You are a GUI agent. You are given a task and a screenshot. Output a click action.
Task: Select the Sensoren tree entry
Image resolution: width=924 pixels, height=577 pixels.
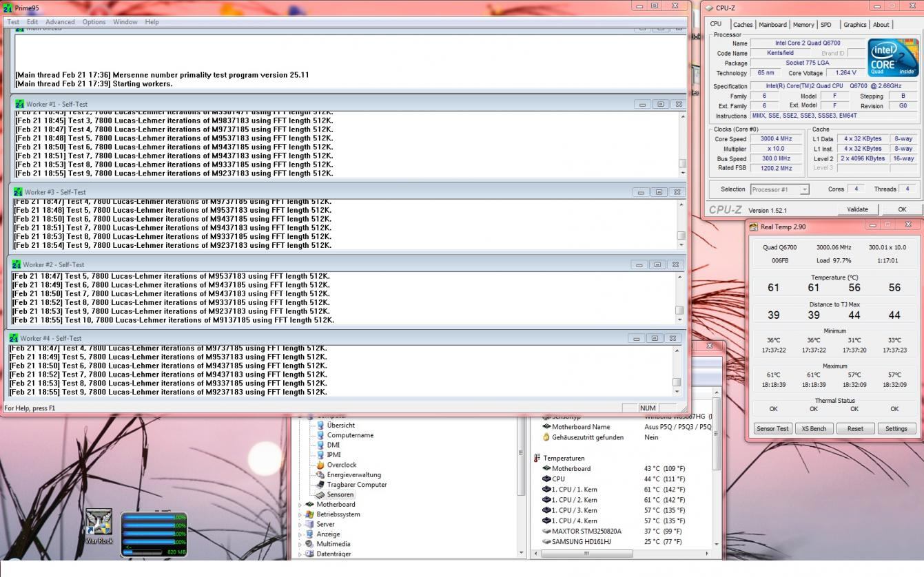click(340, 494)
